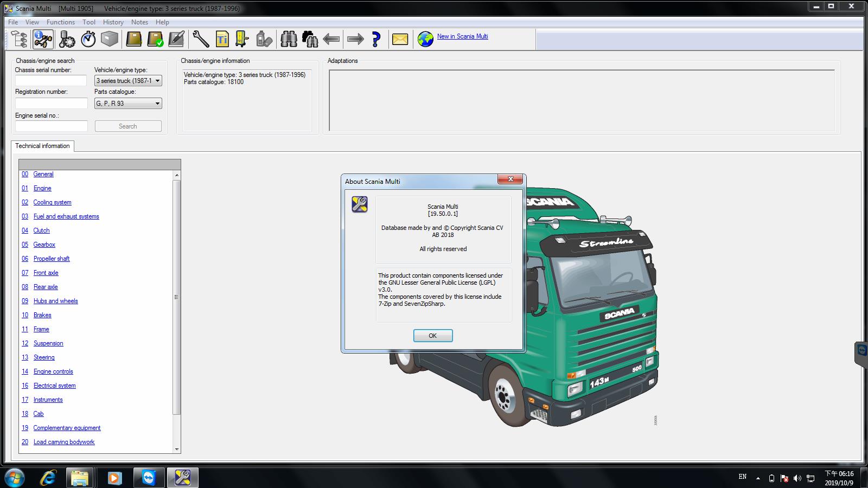Open the New in Scania Multi link
The image size is (868, 488).
point(463,36)
